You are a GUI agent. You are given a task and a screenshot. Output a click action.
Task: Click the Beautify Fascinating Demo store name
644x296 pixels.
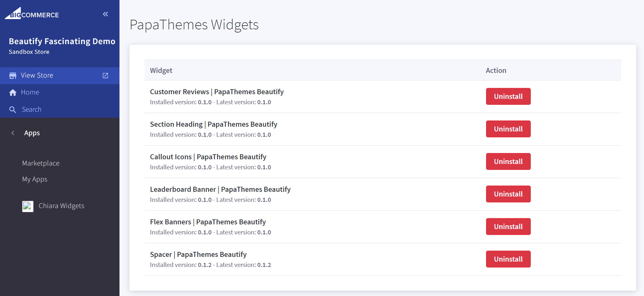pos(62,41)
